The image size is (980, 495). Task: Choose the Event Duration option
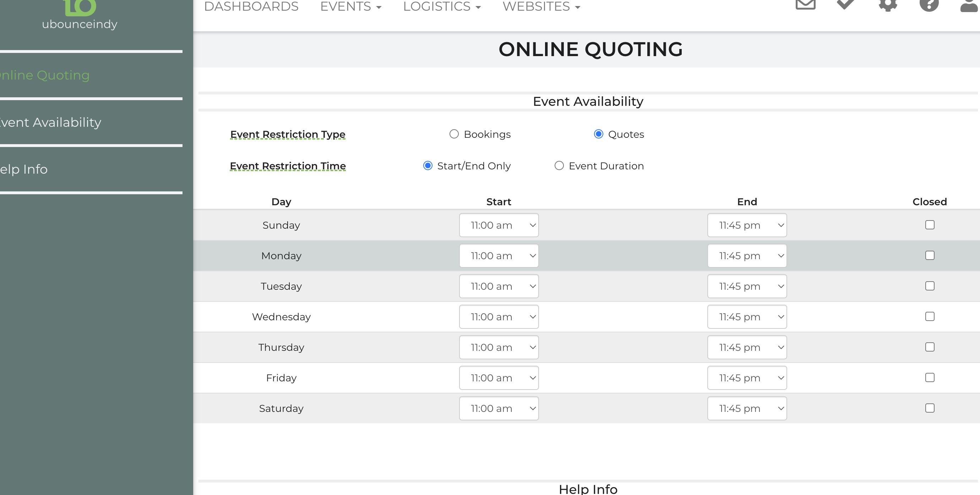pos(559,165)
